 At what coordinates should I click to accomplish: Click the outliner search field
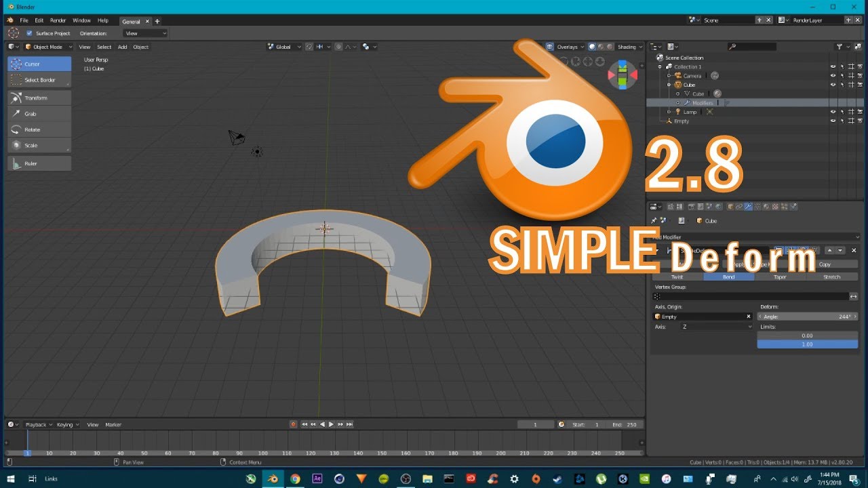pyautogui.click(x=751, y=47)
